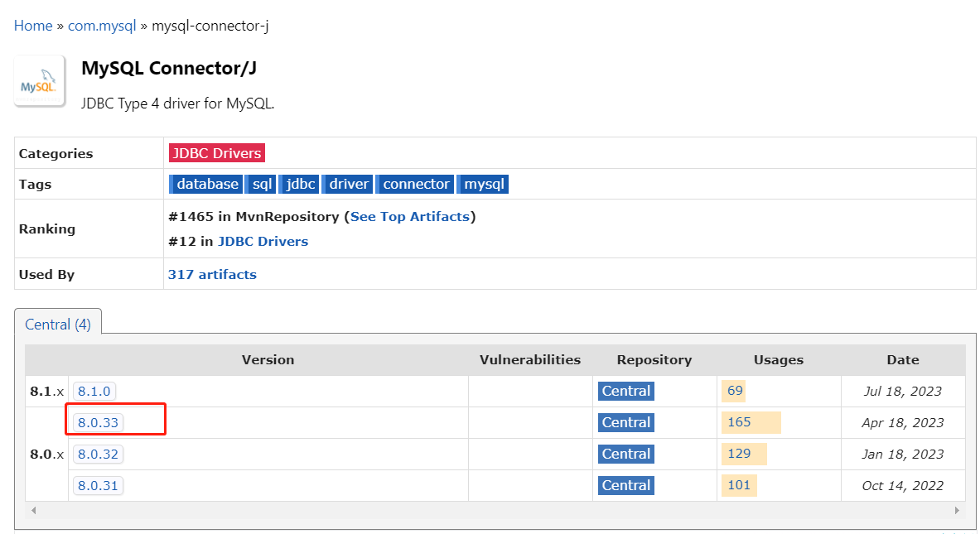Open the com.mysql breadcrumb link

coord(102,26)
